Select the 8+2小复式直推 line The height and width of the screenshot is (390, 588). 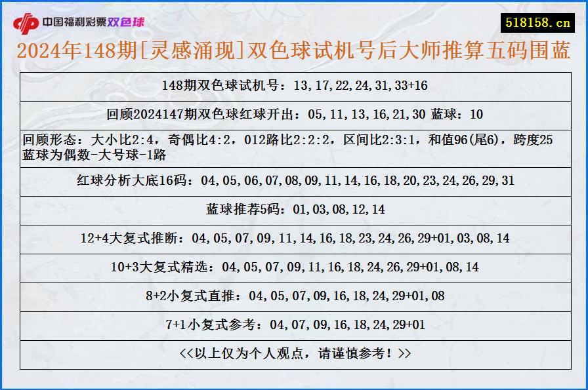point(294,296)
